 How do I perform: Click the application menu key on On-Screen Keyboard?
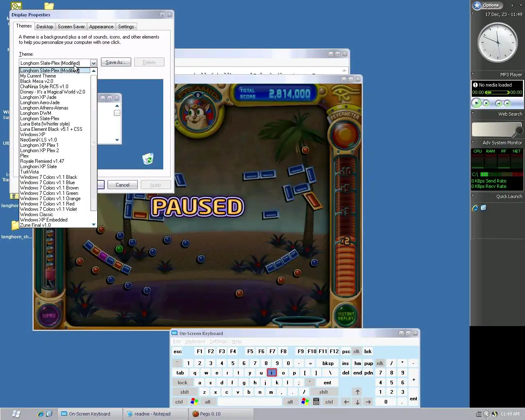click(x=316, y=402)
